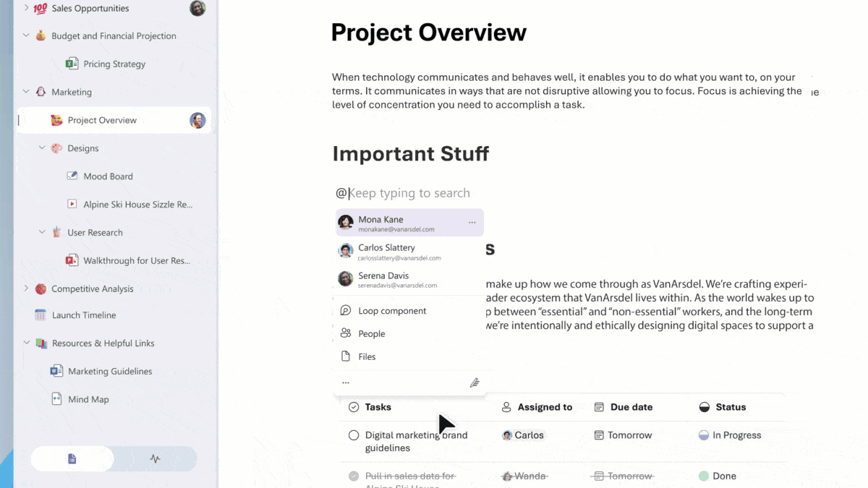Viewport: 868px width, 488px height.
Task: Click the Mood Board whiteboard icon
Action: pos(72,176)
